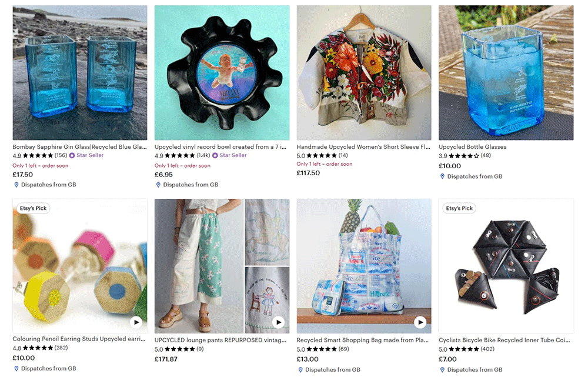Click location pin icon under £13.00 price
The height and width of the screenshot is (377, 588).
point(300,369)
